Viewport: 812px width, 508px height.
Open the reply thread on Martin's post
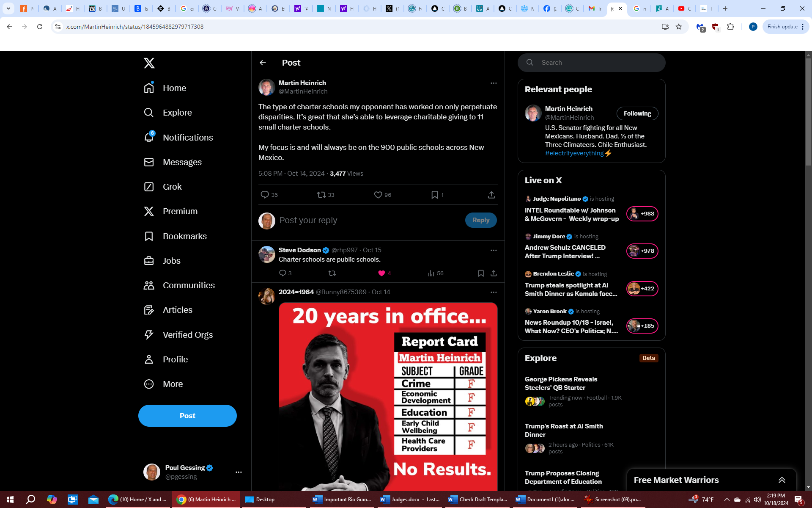pos(265,195)
